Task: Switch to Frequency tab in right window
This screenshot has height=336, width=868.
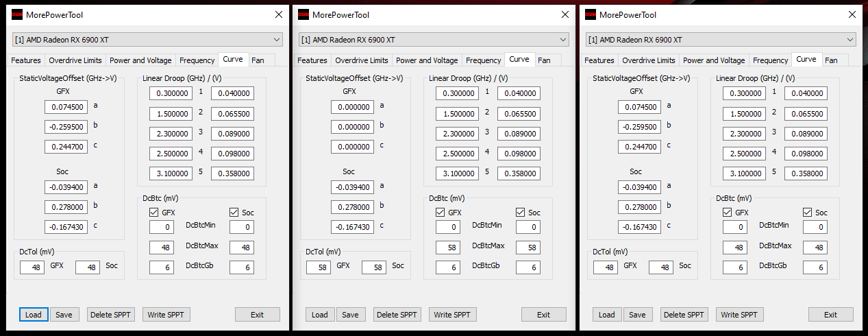Action: (x=771, y=60)
